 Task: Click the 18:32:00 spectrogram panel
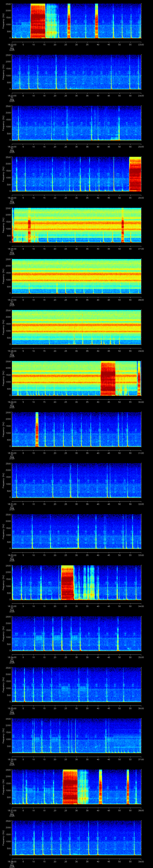(x=77, y=531)
